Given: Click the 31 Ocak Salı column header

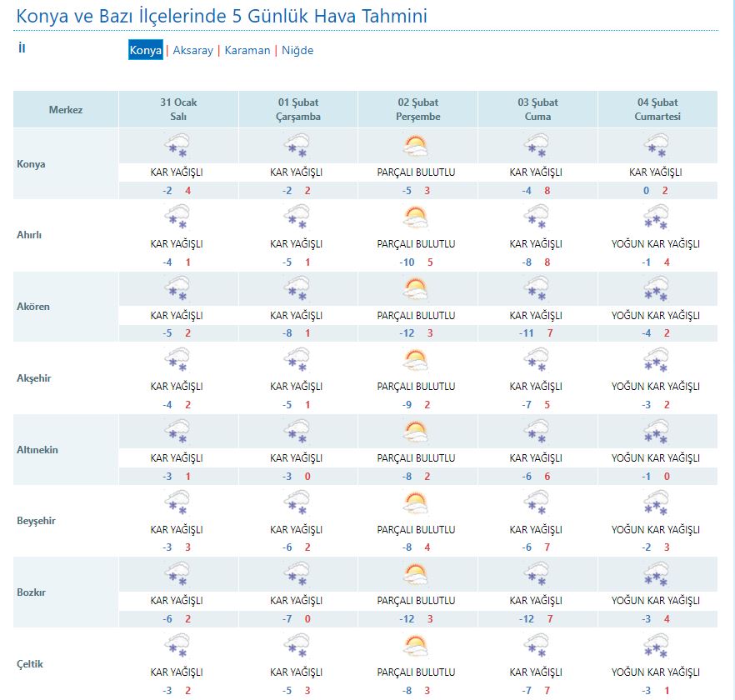Looking at the screenshot, I should pyautogui.click(x=178, y=109).
